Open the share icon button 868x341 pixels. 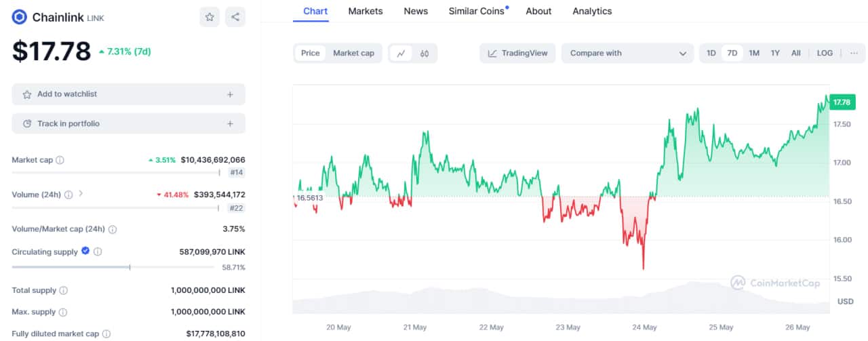(235, 17)
